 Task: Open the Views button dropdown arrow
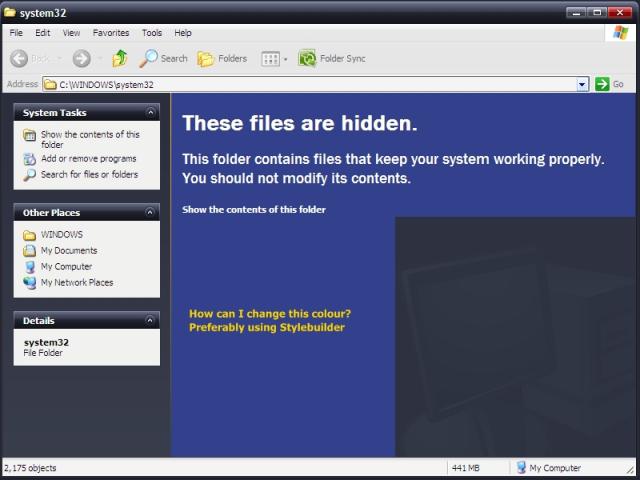(x=285, y=59)
